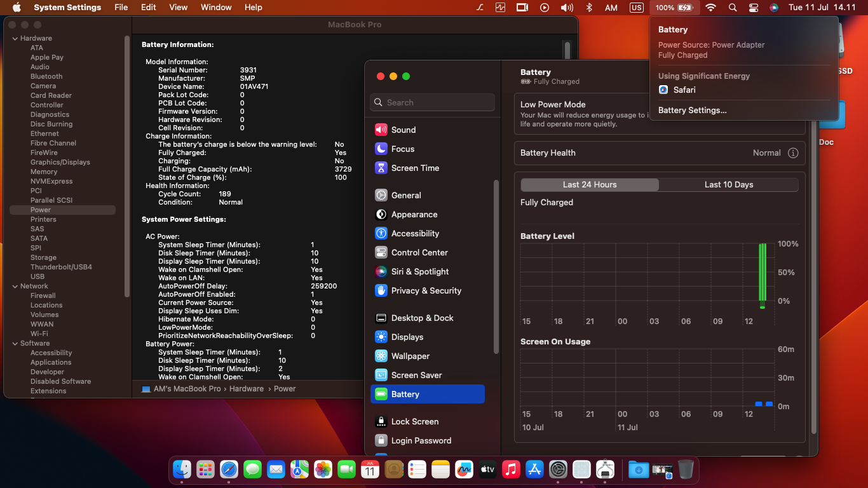Open the Wallpaper settings pane

410,356
